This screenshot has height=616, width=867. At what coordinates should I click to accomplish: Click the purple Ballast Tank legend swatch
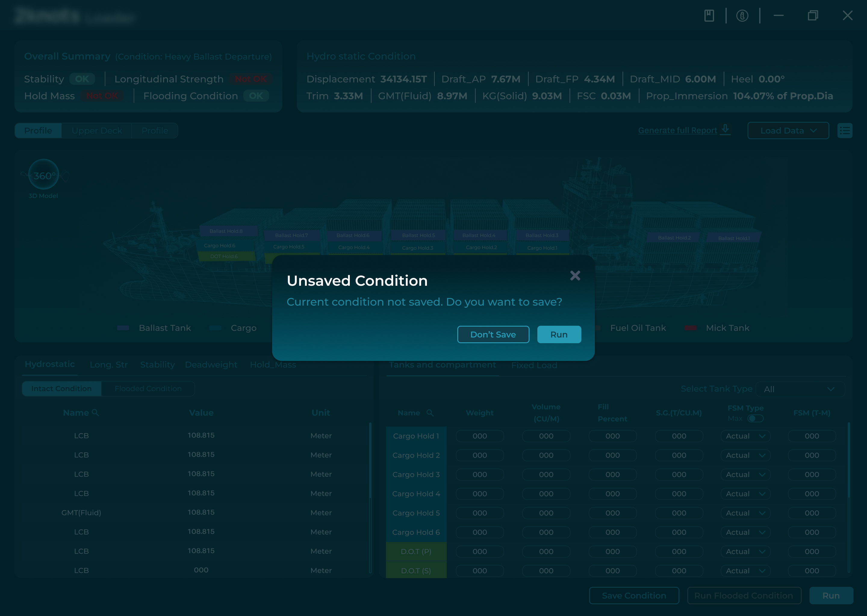click(123, 328)
